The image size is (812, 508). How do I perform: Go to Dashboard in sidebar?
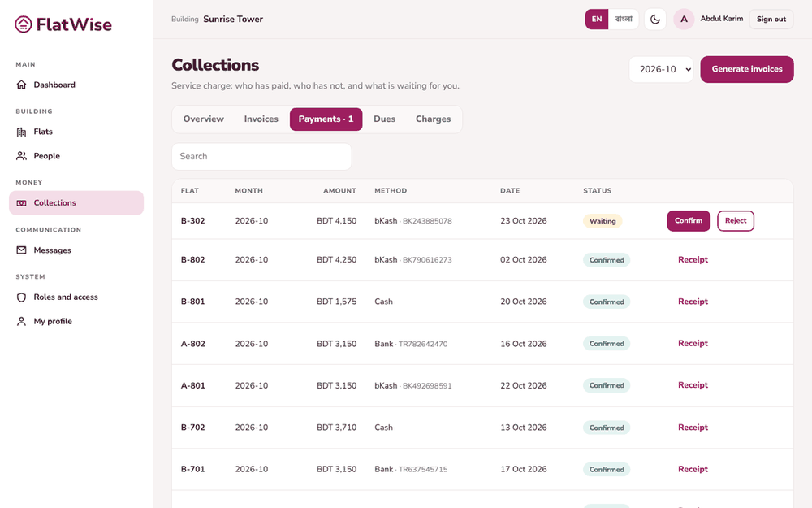point(76,85)
